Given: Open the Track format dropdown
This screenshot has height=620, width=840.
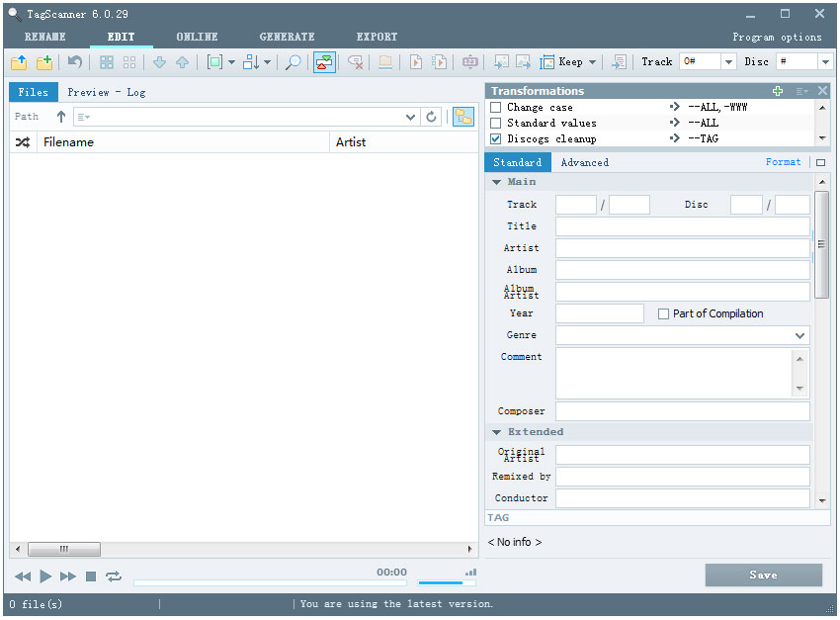Looking at the screenshot, I should [x=728, y=62].
